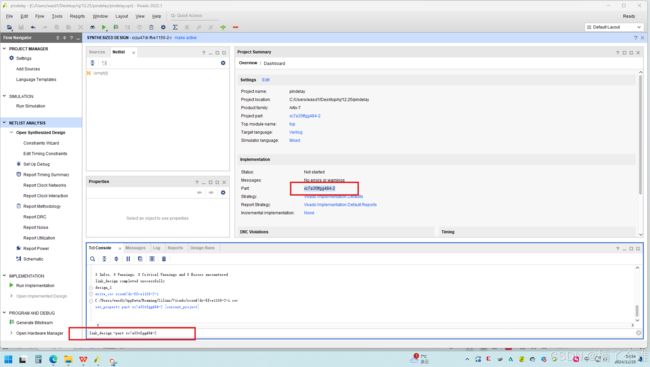Image resolution: width=650 pixels, height=367 pixels.
Task: Open Properties panel settings gear
Action: tap(223, 193)
